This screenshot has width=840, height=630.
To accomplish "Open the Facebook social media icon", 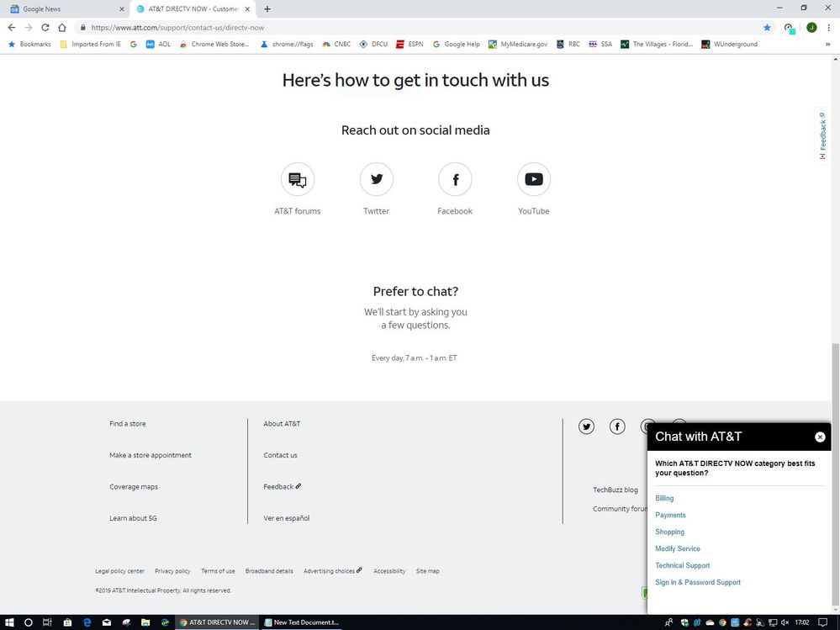I will pyautogui.click(x=455, y=179).
